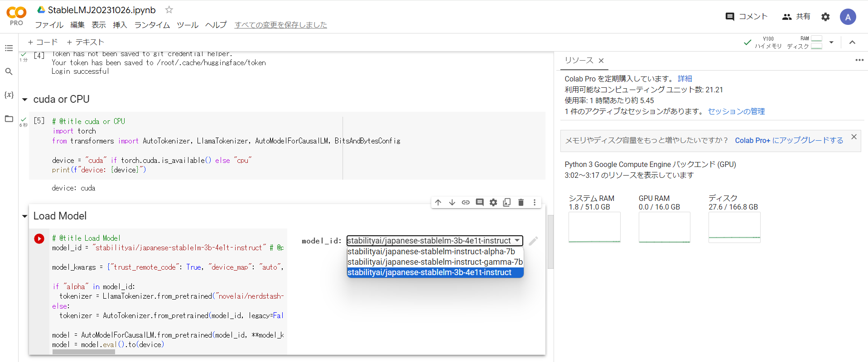Select japanese-stablelm-instruct-gamma-7b option
868x362 pixels.
click(435, 262)
